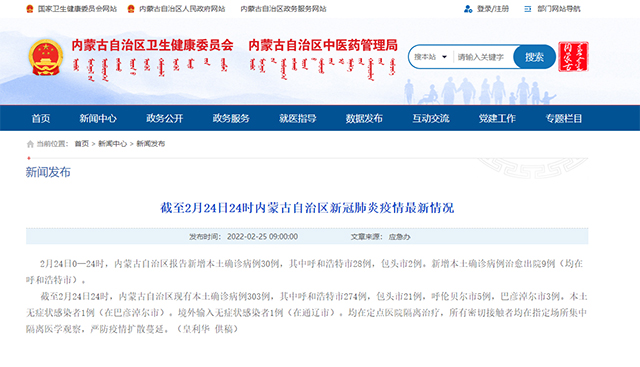Click emblem beside 内蒙古自治区人民政府网站 link
Screen dimensions: 640x367
(131, 9)
